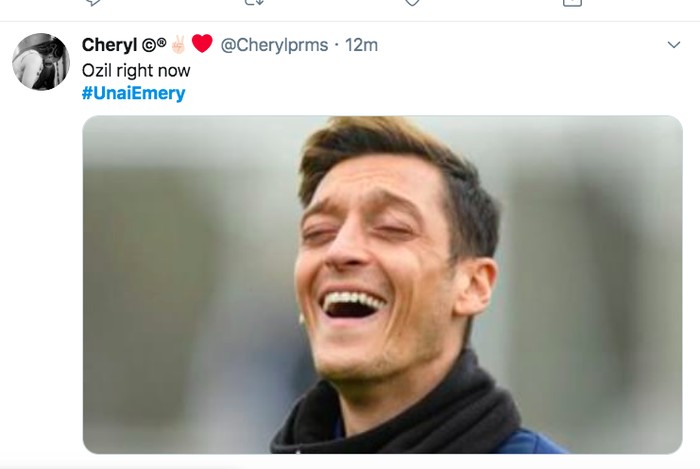Click the like heart icon above tweet
Screen dimensions: 700x469
coord(412,3)
